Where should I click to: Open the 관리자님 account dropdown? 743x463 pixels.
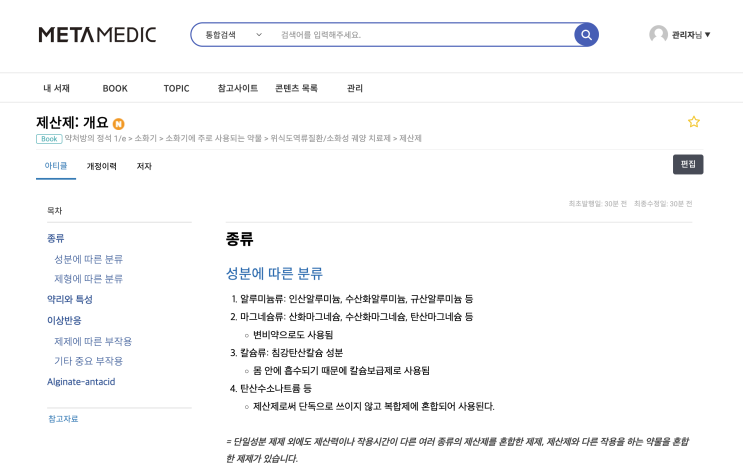pos(691,35)
